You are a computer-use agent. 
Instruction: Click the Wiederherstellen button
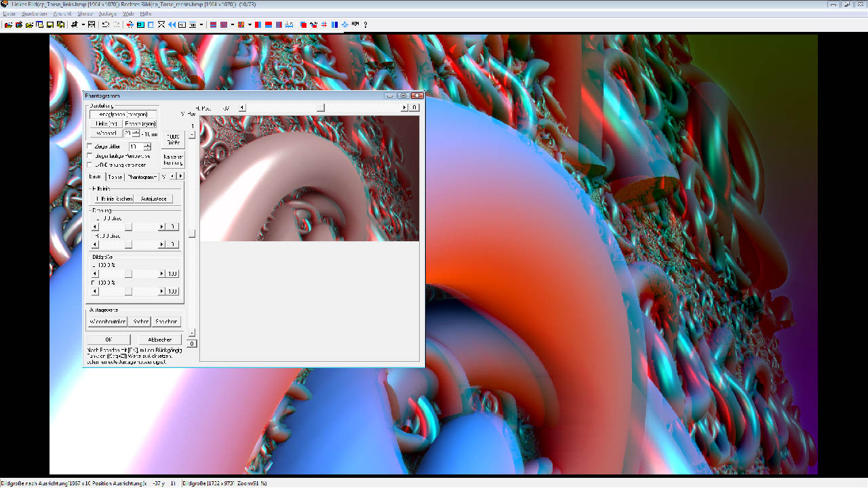click(108, 322)
